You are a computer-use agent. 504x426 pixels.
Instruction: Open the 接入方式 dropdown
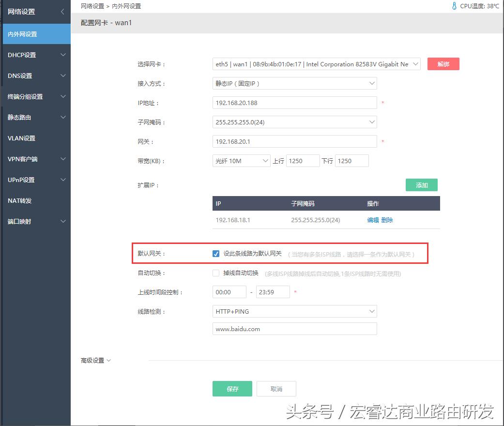(294, 83)
